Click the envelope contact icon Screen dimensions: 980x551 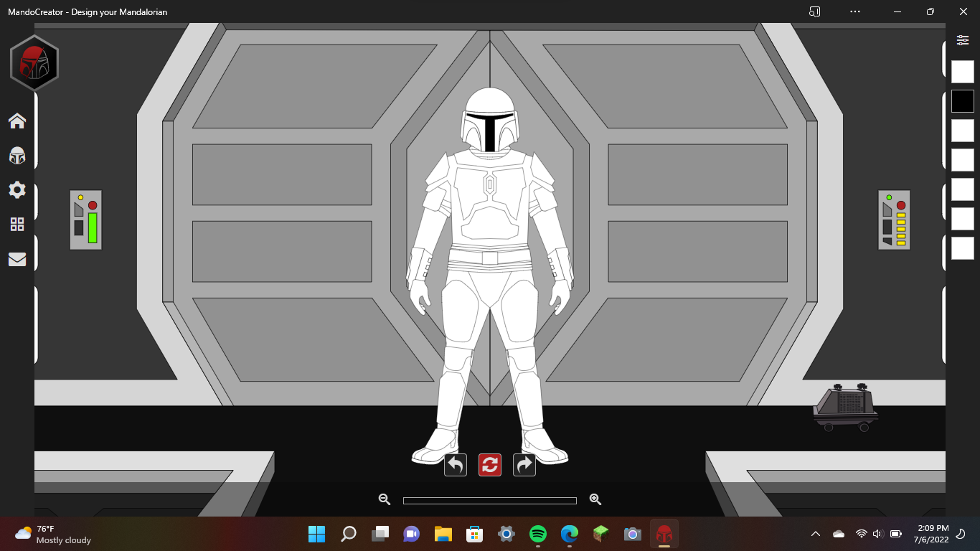(x=17, y=259)
